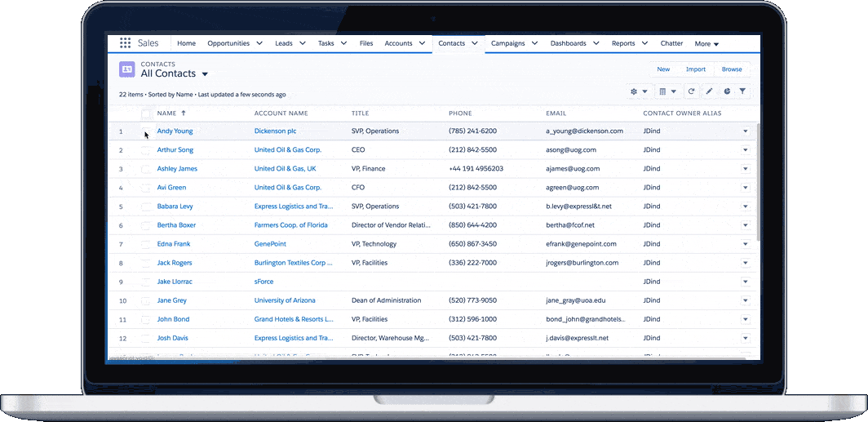This screenshot has width=868, height=422.
Task: Click email a_young@dickenson.com
Action: (x=585, y=131)
